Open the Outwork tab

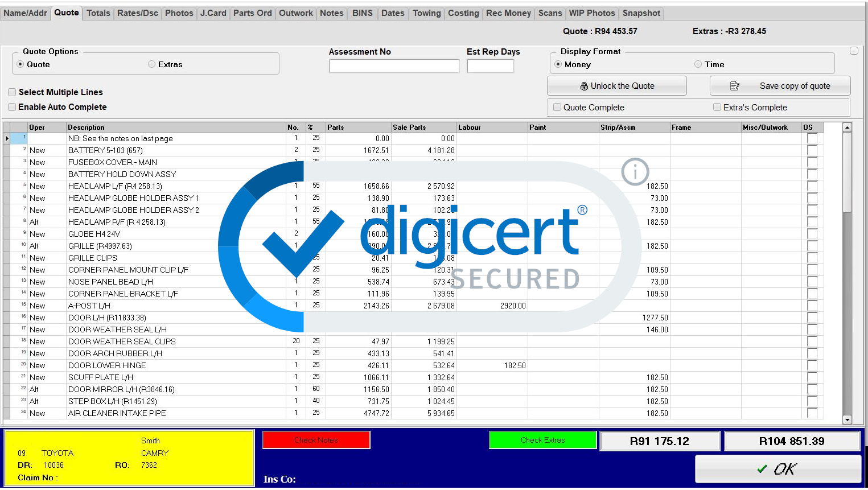click(296, 13)
